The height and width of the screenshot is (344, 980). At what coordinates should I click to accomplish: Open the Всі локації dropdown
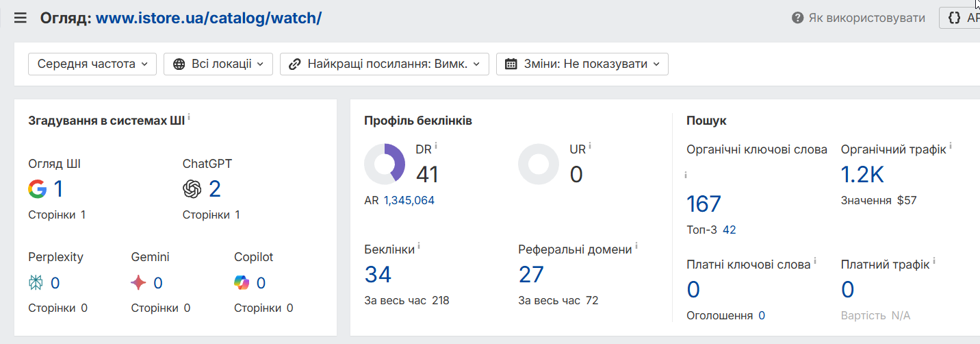pyautogui.click(x=218, y=64)
